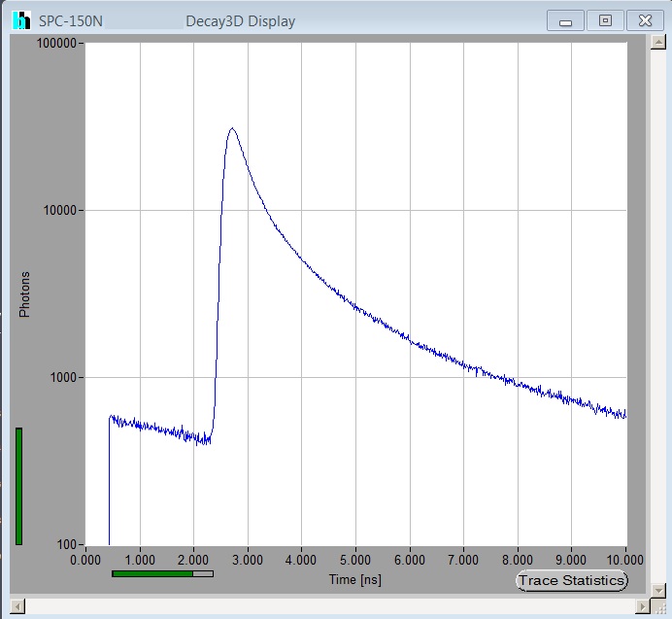This screenshot has height=619, width=672.
Task: Click the 10.000 label on the time axis
Action: point(624,560)
